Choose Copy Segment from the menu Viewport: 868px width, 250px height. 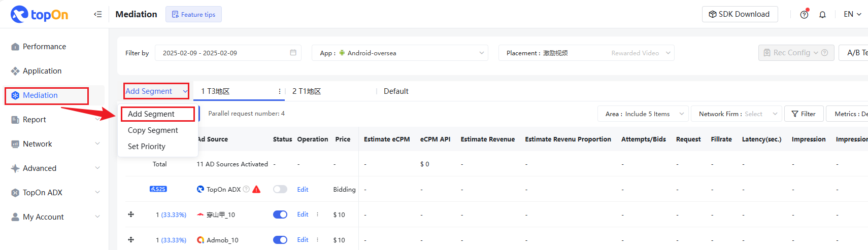(x=153, y=130)
